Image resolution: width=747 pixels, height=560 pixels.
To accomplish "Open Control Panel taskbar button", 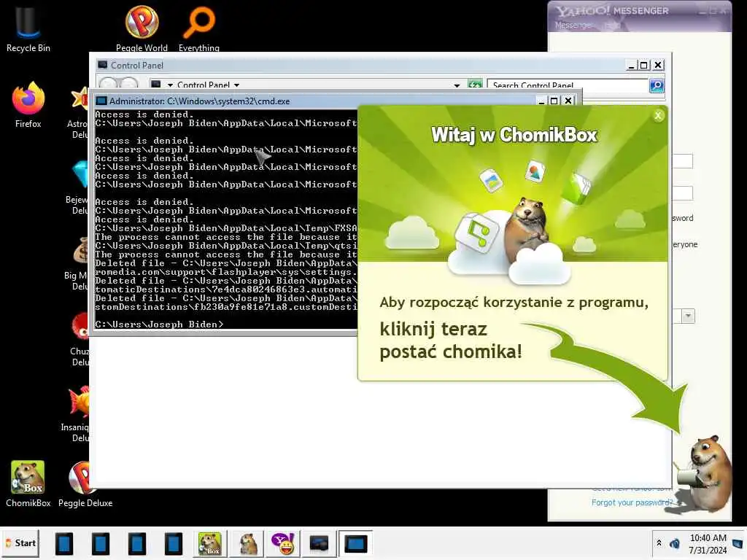I will [x=319, y=543].
